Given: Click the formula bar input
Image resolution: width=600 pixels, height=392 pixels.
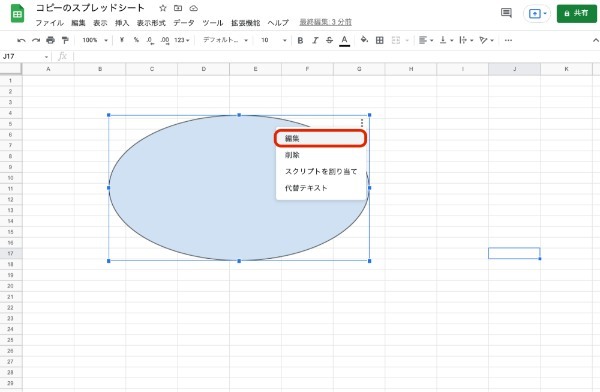Looking at the screenshot, I should 336,57.
